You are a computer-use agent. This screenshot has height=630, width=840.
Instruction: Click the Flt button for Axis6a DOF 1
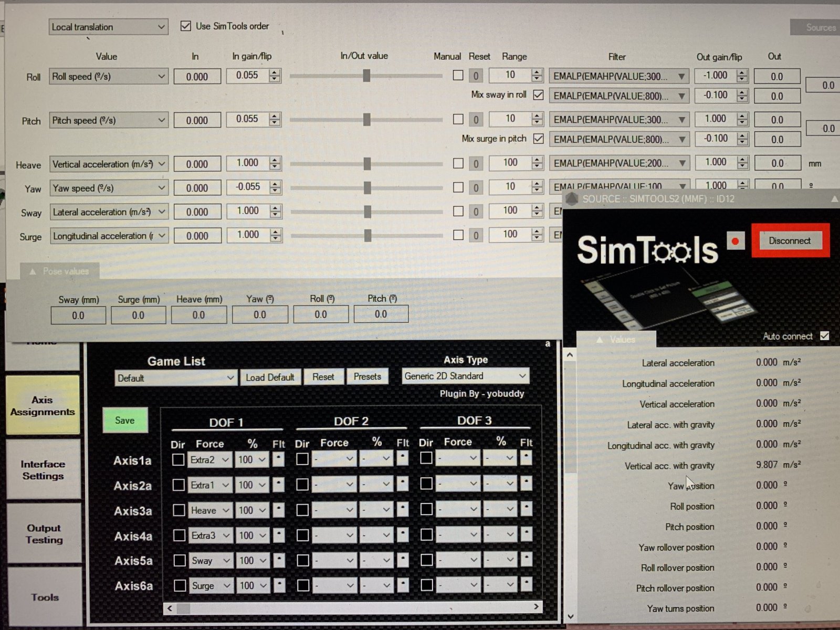pos(280,585)
